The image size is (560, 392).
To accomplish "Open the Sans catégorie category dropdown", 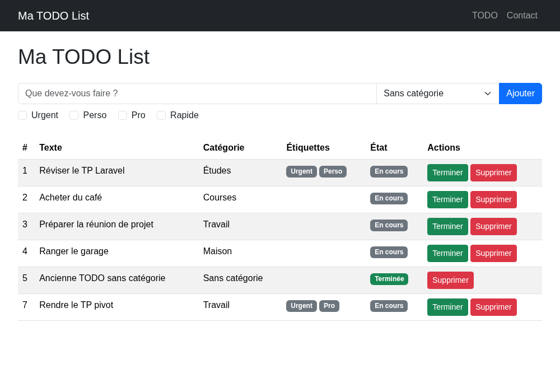I will [437, 94].
